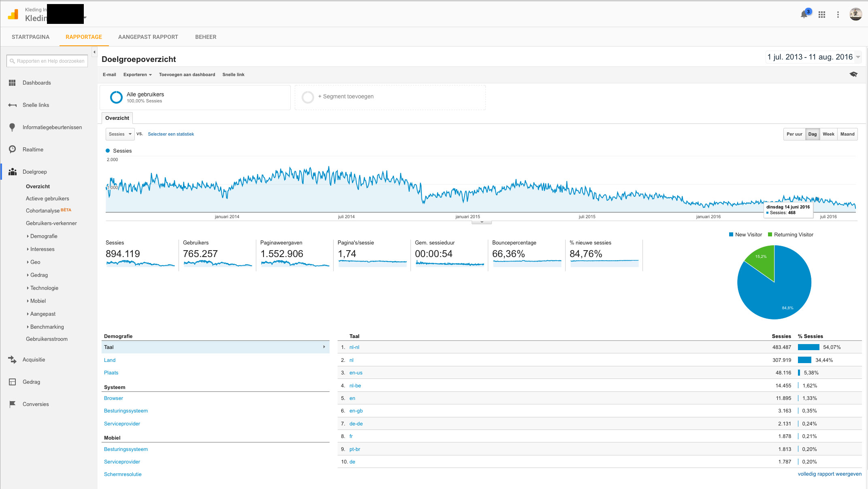
Task: Open Actieve gebruikers in sidebar
Action: [47, 198]
